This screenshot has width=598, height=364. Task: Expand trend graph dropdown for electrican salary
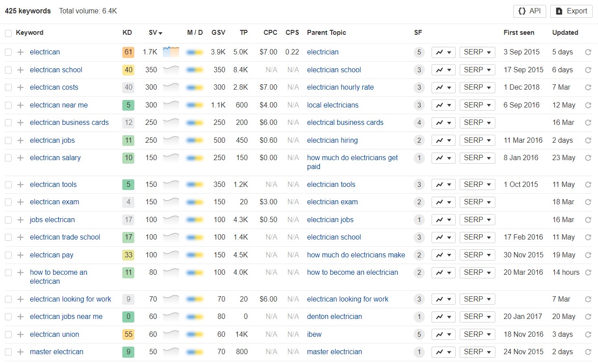pyautogui.click(x=443, y=158)
